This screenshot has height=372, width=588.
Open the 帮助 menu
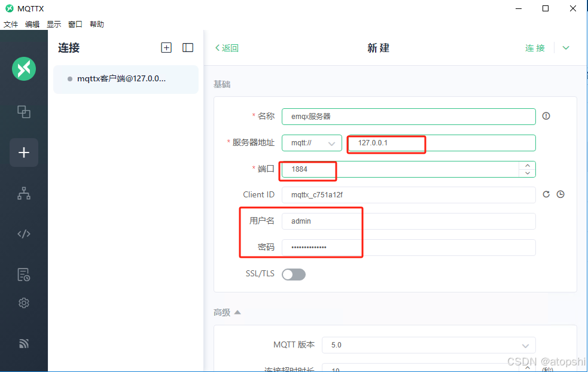click(x=96, y=24)
